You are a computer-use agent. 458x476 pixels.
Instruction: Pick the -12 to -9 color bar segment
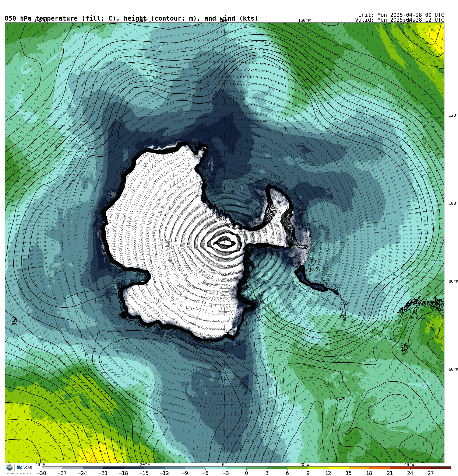pos(175,468)
